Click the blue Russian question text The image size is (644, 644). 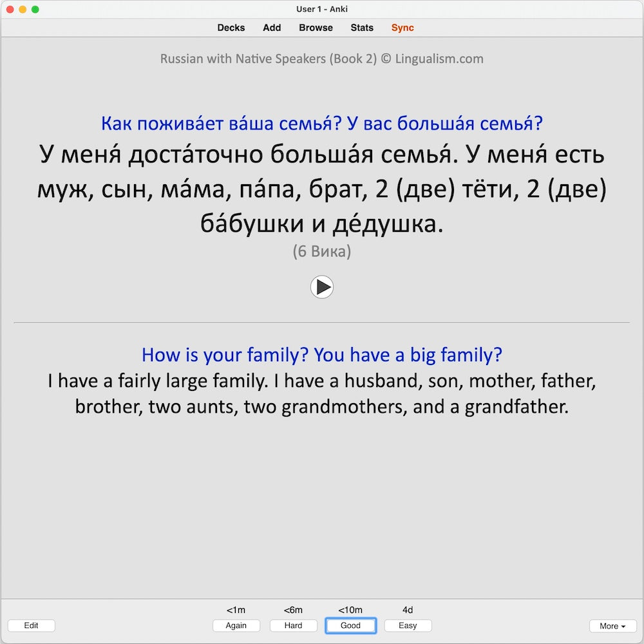[322, 123]
